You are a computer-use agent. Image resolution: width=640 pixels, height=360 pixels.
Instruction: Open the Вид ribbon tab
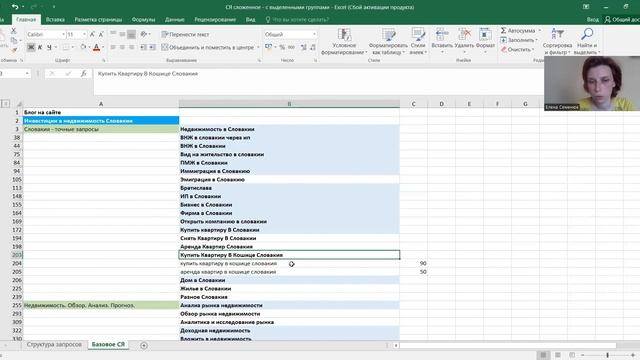click(x=251, y=20)
